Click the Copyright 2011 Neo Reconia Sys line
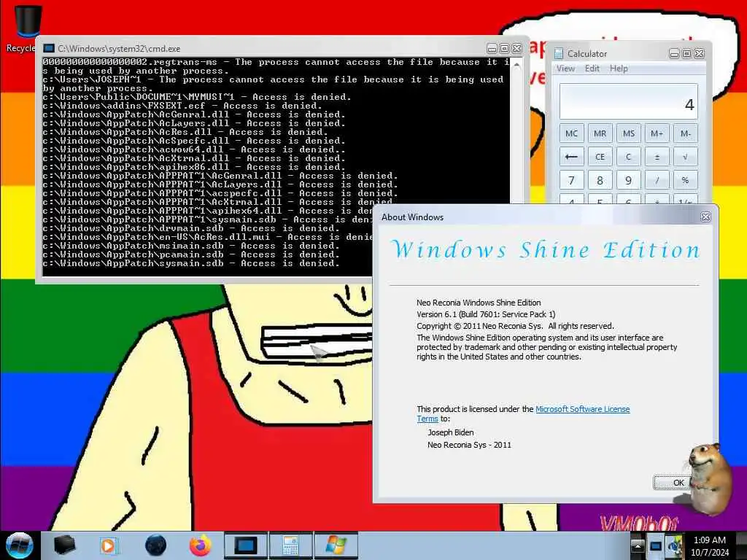This screenshot has height=560, width=747. pos(516,326)
